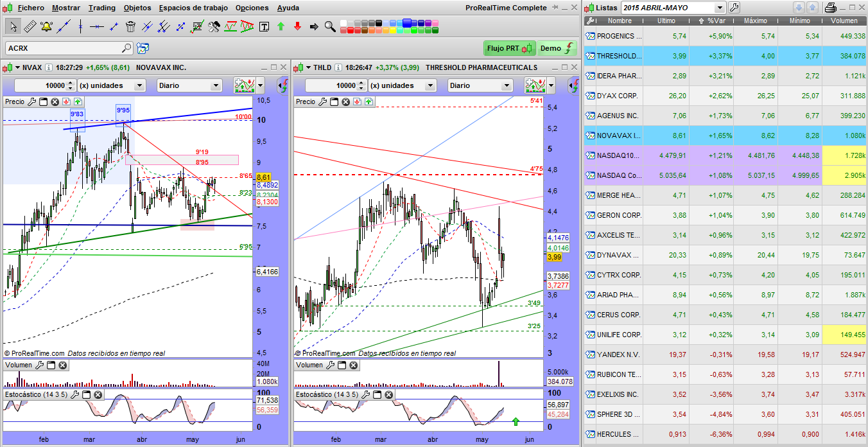Viewport: 868px width, 447px height.
Task: Select the red down arrow marker tool
Action: click(x=297, y=27)
